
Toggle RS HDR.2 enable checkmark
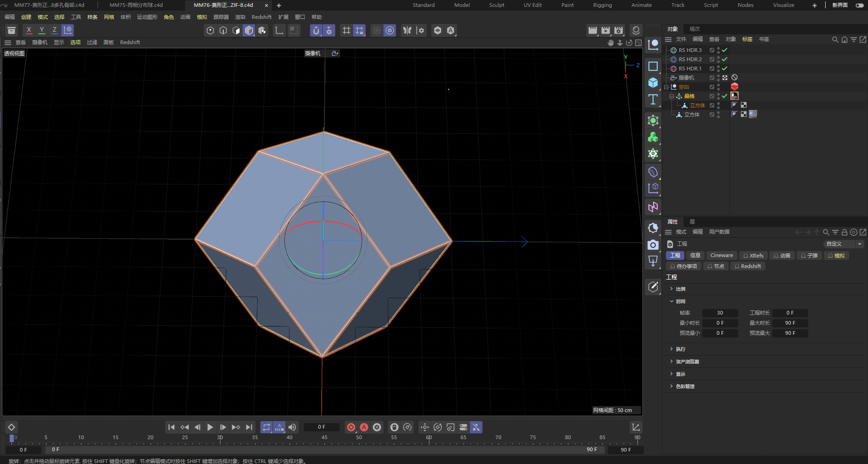tap(725, 59)
